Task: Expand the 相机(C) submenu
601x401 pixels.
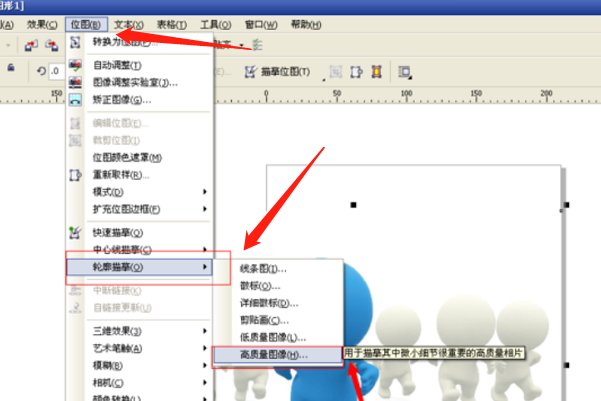Action: point(140,383)
